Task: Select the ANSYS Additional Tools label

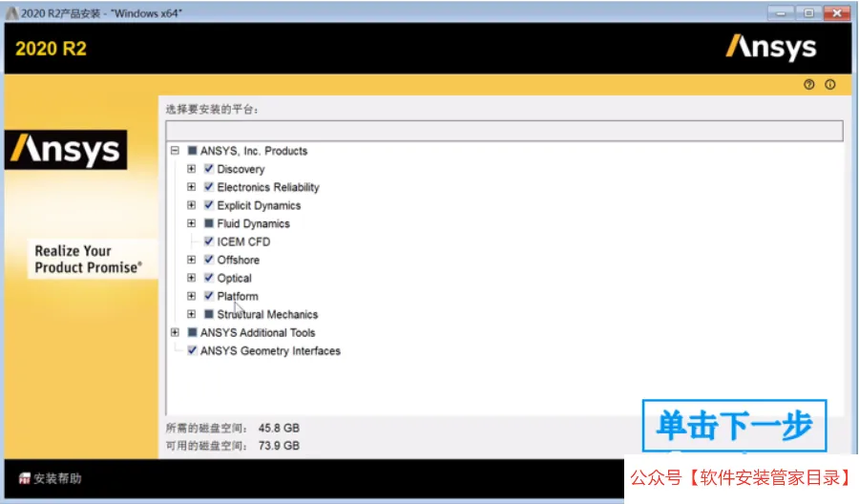Action: click(x=258, y=332)
